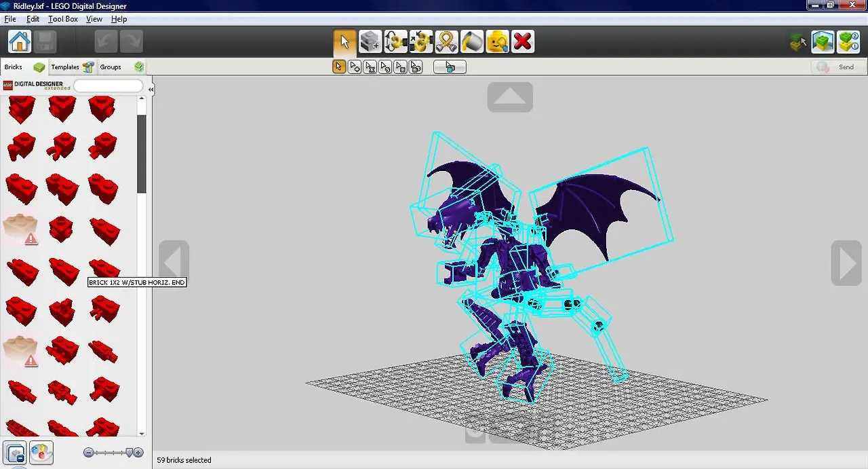Choose the connected selection sub-tool
Viewport: 868px width, 469px height.
coord(370,67)
